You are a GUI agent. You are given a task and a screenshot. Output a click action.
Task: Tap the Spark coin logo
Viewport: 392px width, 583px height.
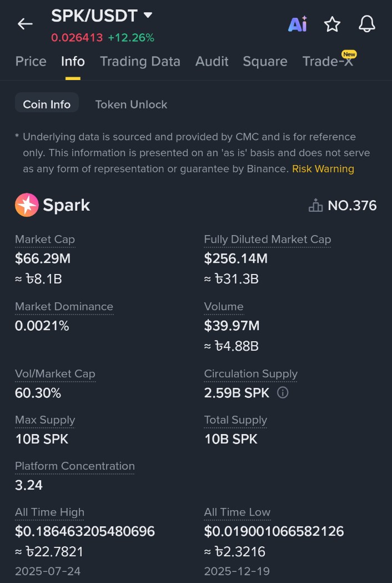pos(27,205)
